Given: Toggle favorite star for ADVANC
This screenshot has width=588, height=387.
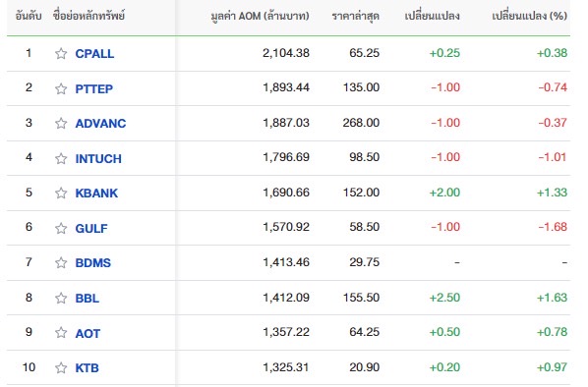Looking at the screenshot, I should coord(61,123).
